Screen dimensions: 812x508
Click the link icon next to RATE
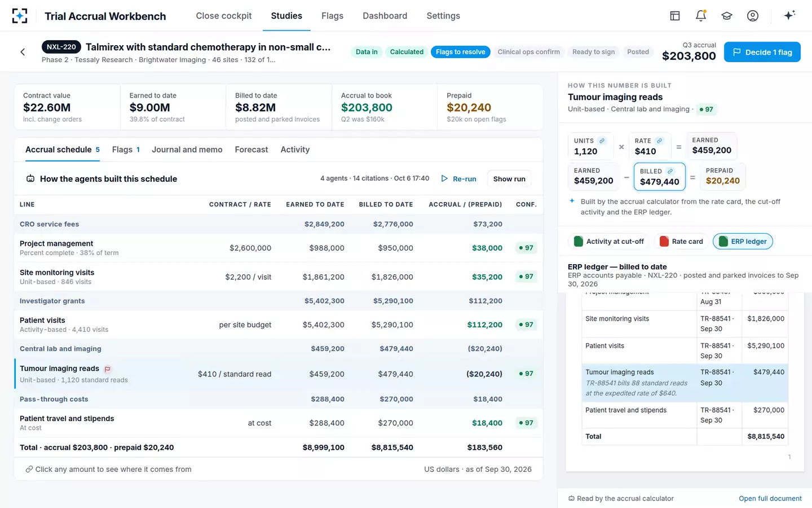659,141
